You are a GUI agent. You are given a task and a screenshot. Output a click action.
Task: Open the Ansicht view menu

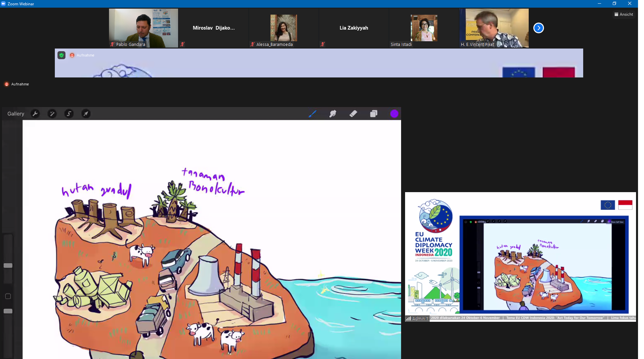click(624, 14)
